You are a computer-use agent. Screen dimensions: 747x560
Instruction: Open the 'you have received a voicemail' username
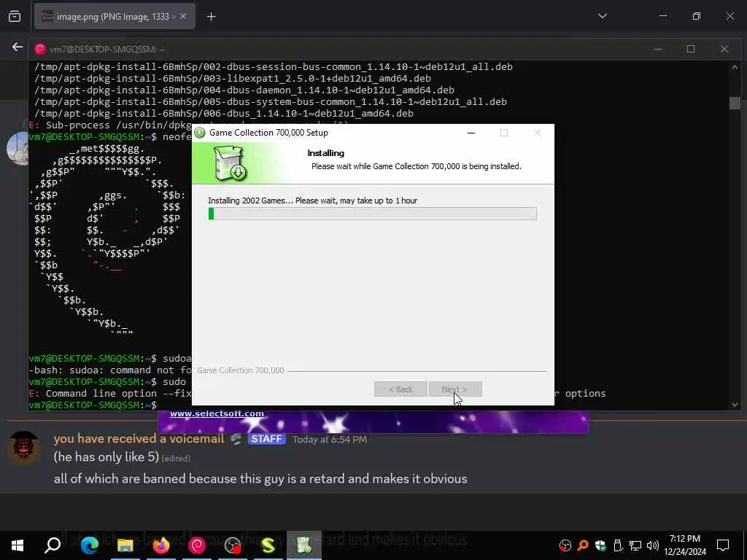139,438
